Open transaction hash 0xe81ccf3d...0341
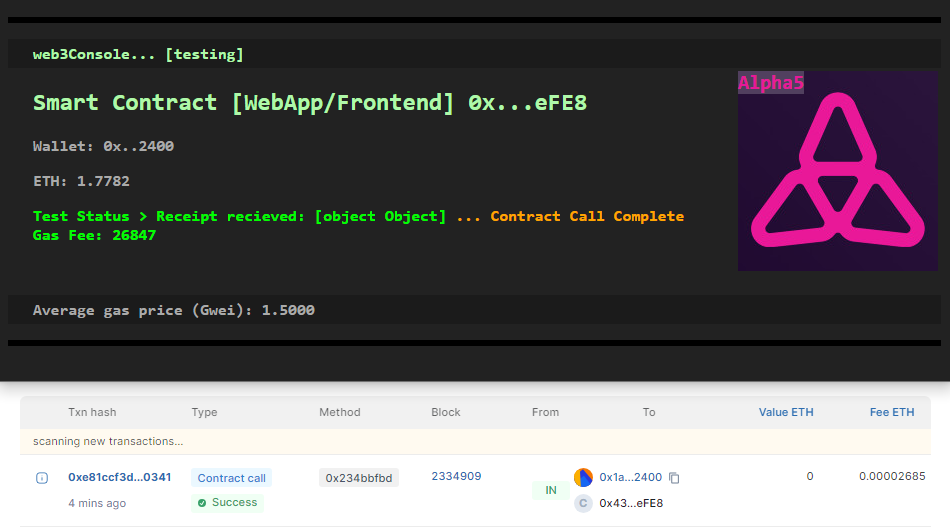The width and height of the screenshot is (950, 527). [119, 477]
